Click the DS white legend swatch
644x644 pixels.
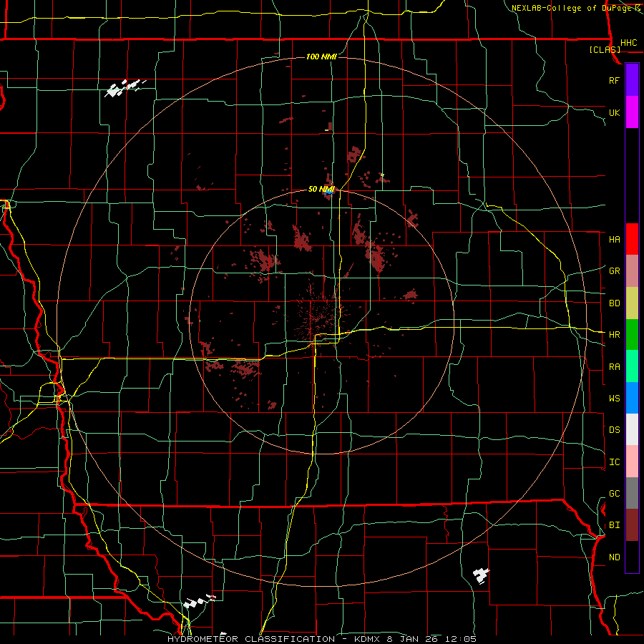tap(632, 429)
